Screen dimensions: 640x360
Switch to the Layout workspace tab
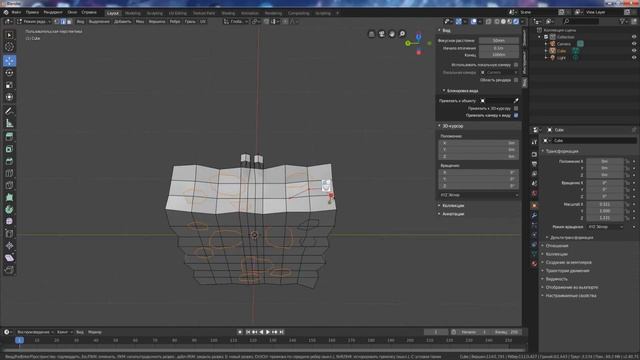point(113,13)
